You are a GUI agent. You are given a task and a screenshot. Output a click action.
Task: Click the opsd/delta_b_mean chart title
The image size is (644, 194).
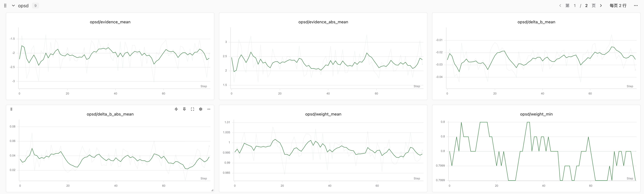coord(536,22)
